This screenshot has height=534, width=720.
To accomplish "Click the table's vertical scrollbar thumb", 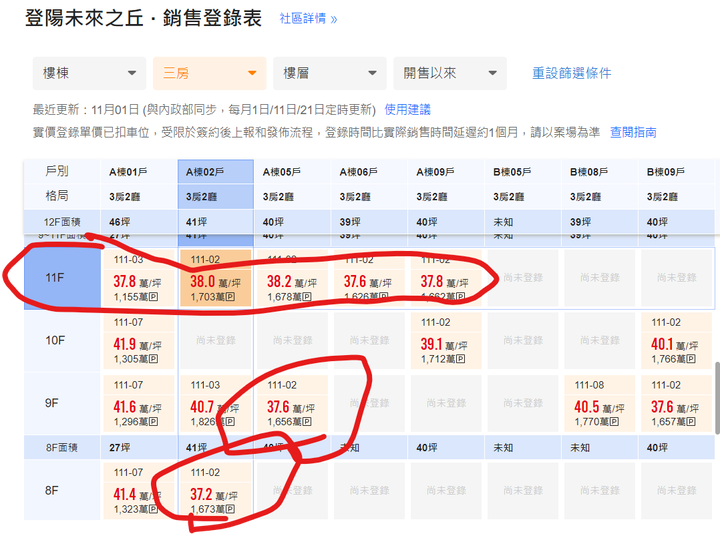I will [x=717, y=398].
